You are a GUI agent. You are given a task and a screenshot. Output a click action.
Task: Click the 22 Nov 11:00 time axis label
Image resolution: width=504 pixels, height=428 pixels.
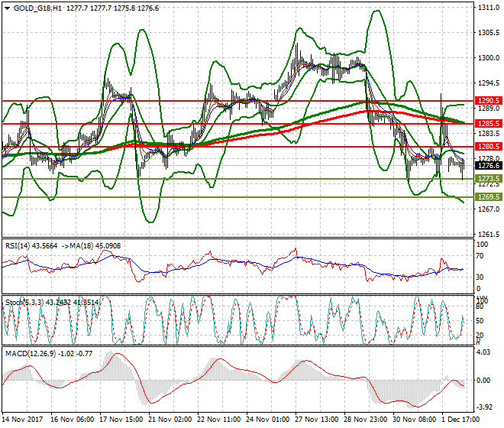click(x=219, y=420)
